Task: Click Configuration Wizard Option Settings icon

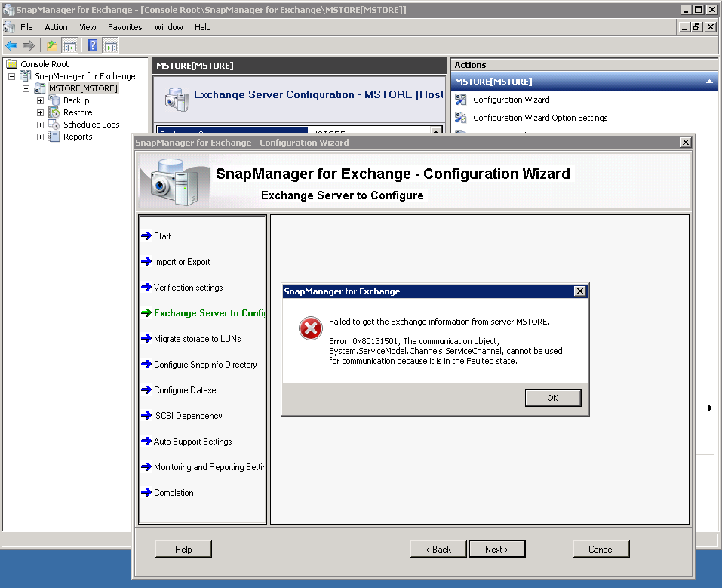Action: [x=460, y=118]
